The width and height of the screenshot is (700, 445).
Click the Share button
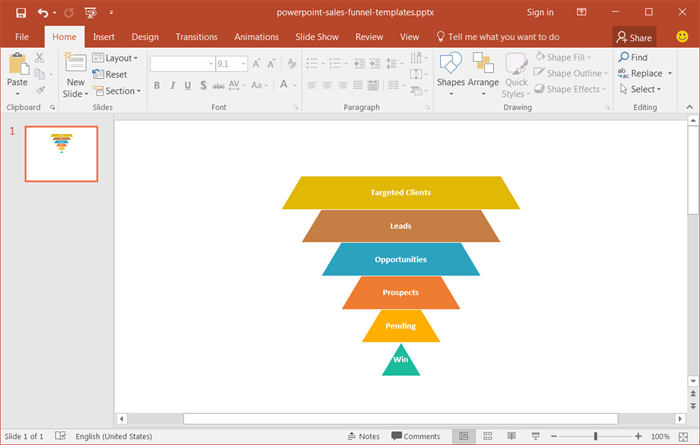(x=634, y=37)
